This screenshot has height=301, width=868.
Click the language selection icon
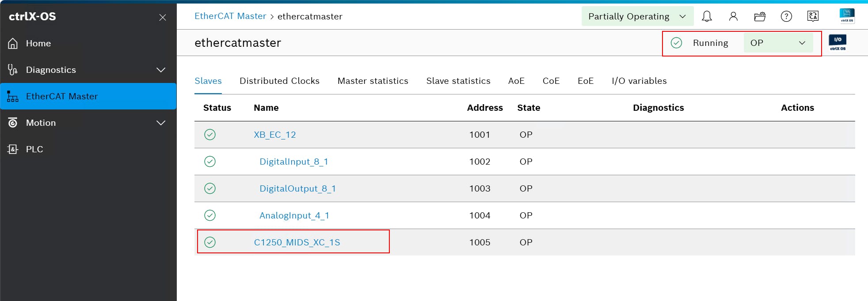point(813,16)
